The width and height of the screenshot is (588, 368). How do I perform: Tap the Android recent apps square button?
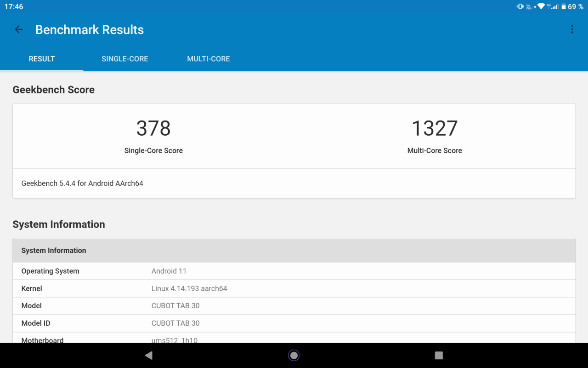click(439, 355)
